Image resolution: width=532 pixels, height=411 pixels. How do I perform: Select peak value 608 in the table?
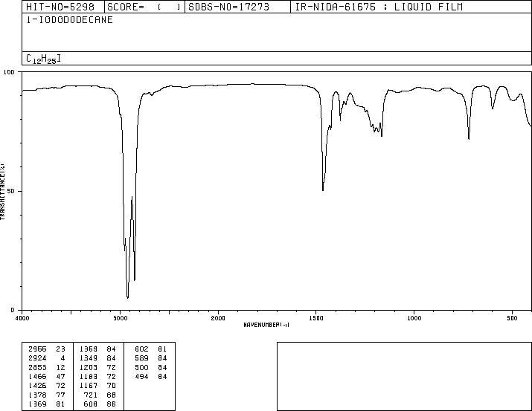click(x=91, y=404)
